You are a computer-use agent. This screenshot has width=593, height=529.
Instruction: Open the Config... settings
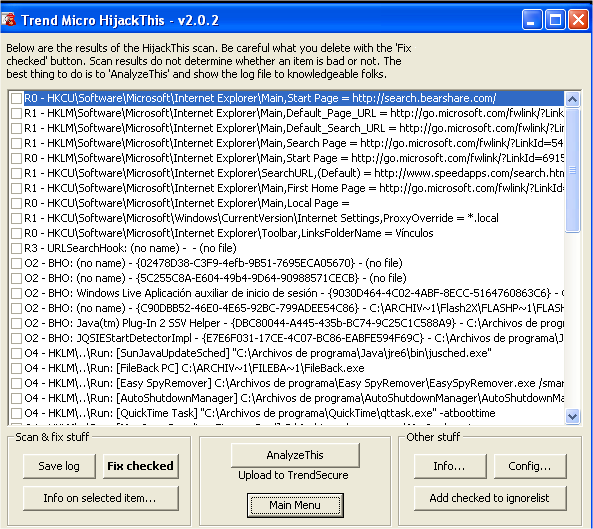pyautogui.click(x=530, y=466)
